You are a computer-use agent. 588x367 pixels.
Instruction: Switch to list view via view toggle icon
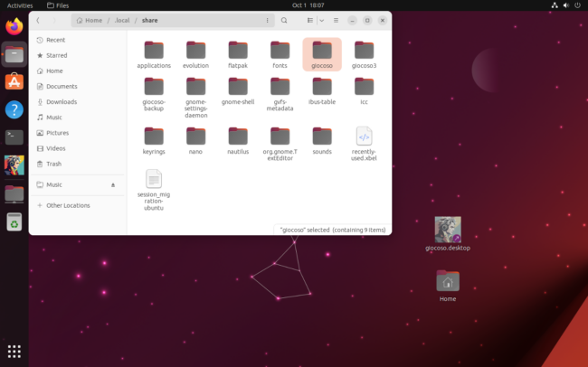tap(310, 20)
